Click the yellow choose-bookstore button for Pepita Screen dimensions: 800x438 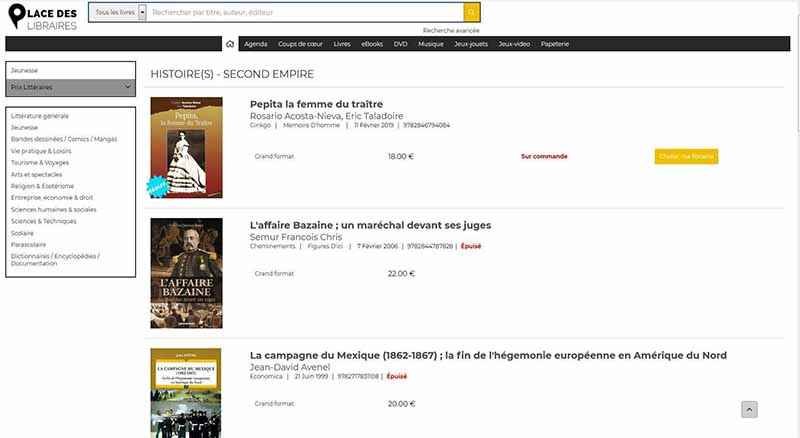pos(686,156)
